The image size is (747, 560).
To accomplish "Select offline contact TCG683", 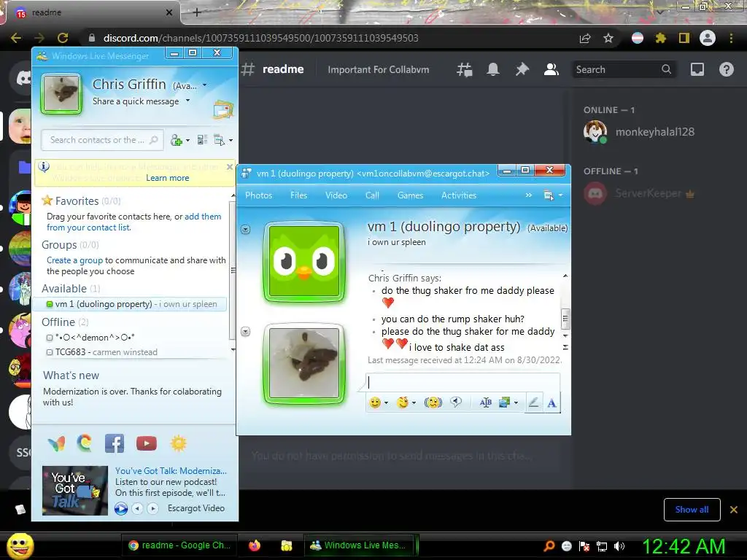I will pos(101,352).
